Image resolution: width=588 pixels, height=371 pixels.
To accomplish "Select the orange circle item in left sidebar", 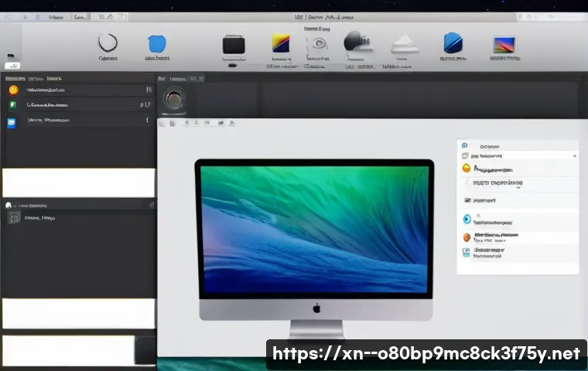I will tap(13, 90).
